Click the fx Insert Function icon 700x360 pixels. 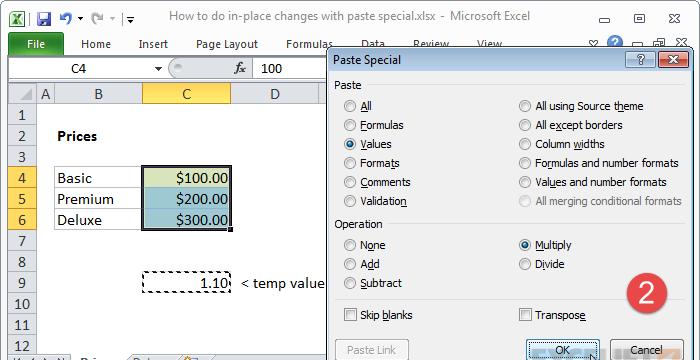[x=240, y=68]
